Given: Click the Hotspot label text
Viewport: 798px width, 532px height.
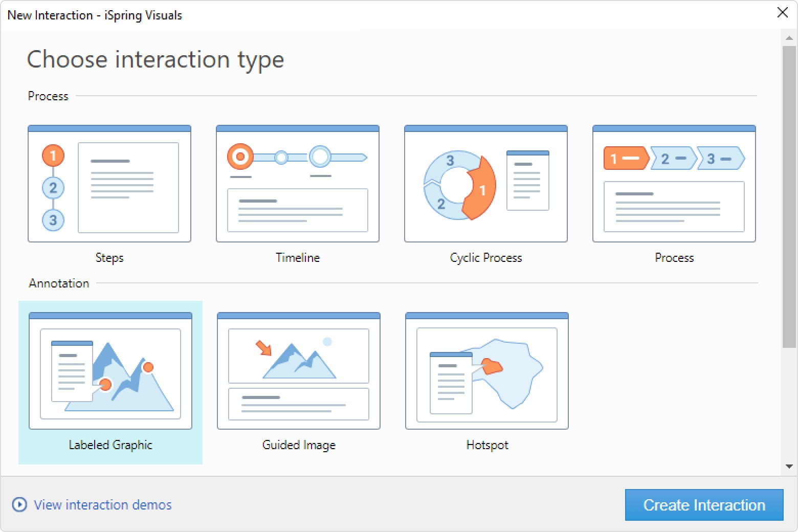Looking at the screenshot, I should (x=487, y=445).
